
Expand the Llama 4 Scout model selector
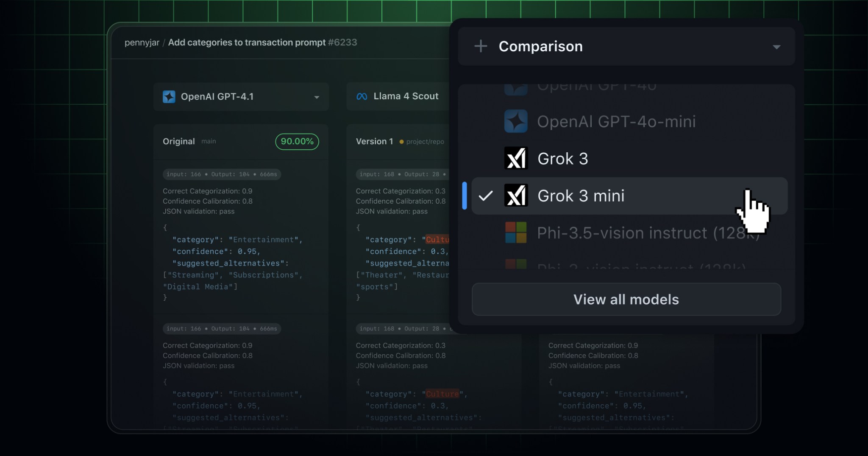[x=406, y=96]
